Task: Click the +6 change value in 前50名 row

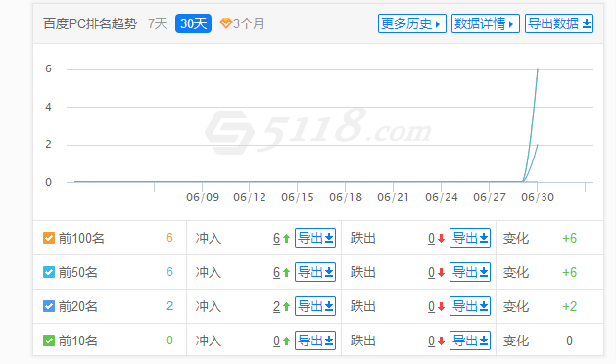Action: (569, 272)
